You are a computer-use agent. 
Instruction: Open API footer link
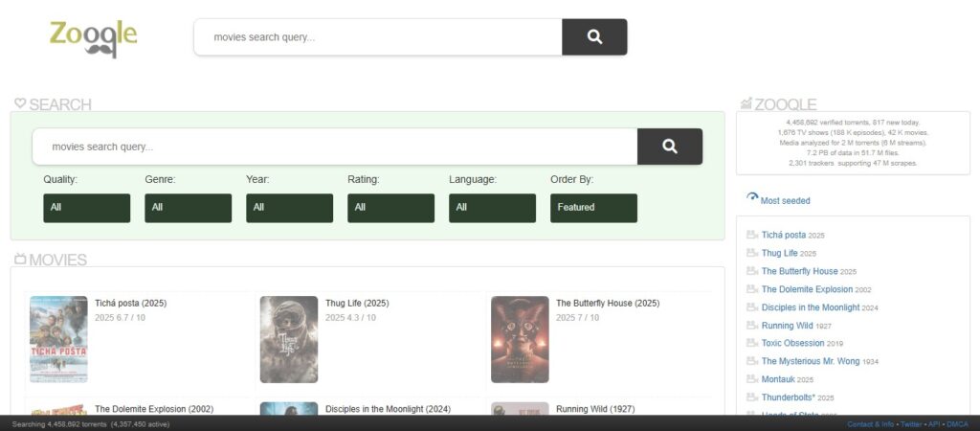point(934,424)
